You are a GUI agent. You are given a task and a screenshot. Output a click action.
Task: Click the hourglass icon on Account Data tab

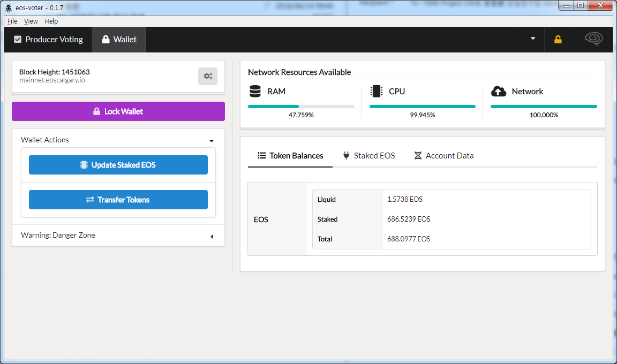coord(418,156)
